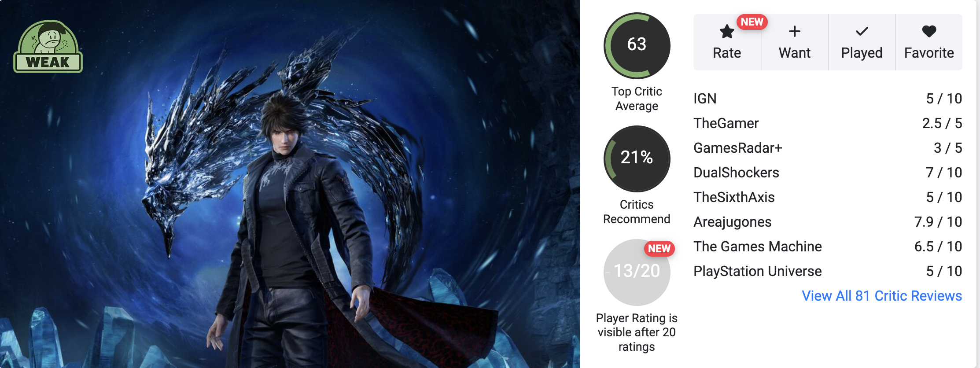Click the 21% Critics Recommend circle
The height and width of the screenshot is (368, 980).
point(637,158)
